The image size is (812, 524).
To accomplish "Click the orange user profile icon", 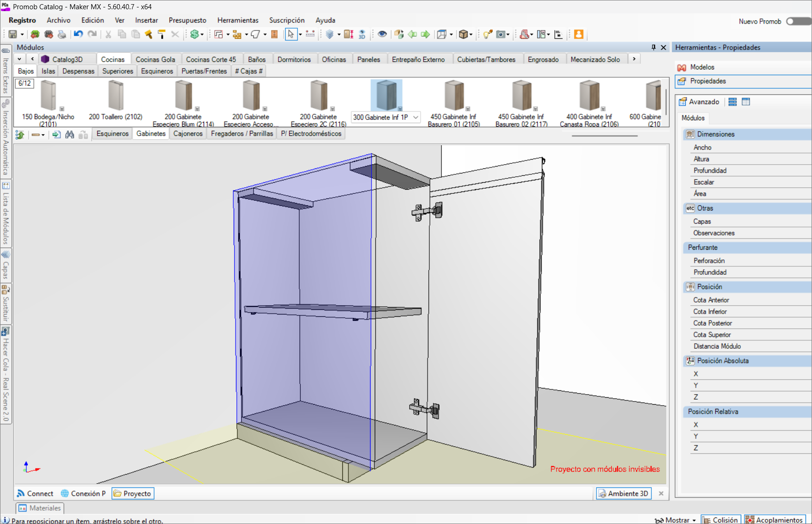I will tap(578, 34).
